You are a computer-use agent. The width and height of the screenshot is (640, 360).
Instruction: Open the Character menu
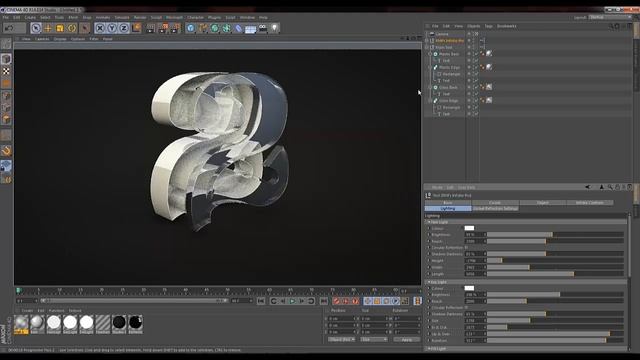coord(195,18)
